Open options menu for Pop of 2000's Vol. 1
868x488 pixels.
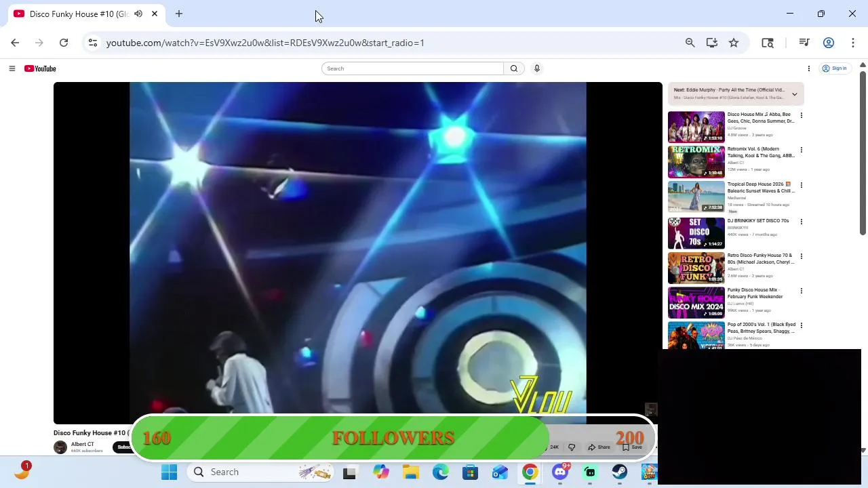(x=802, y=325)
